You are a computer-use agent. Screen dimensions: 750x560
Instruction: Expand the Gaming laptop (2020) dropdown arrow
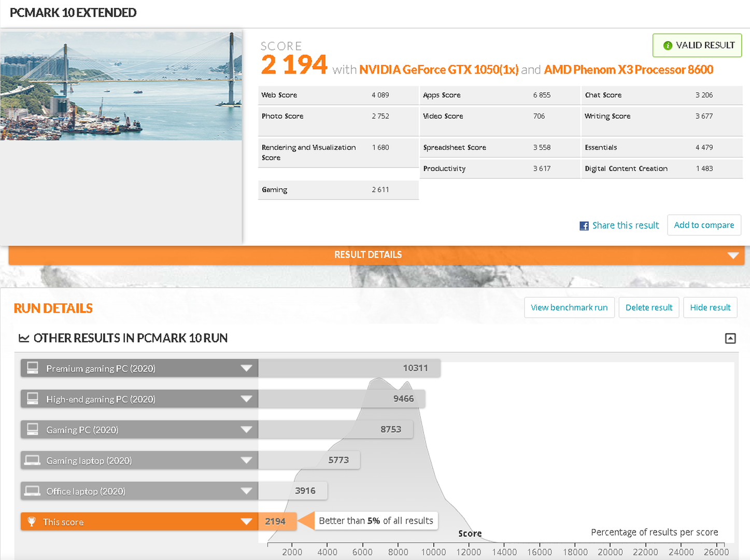tap(246, 460)
